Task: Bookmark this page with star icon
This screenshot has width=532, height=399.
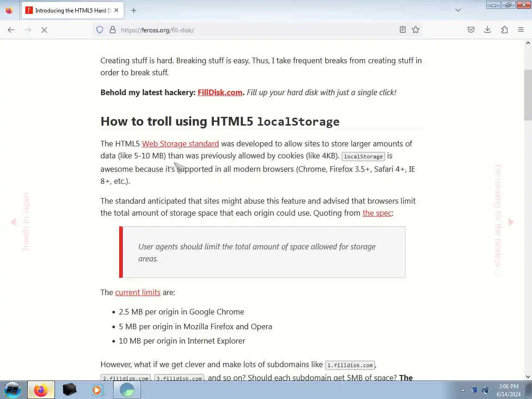Action: (x=416, y=30)
